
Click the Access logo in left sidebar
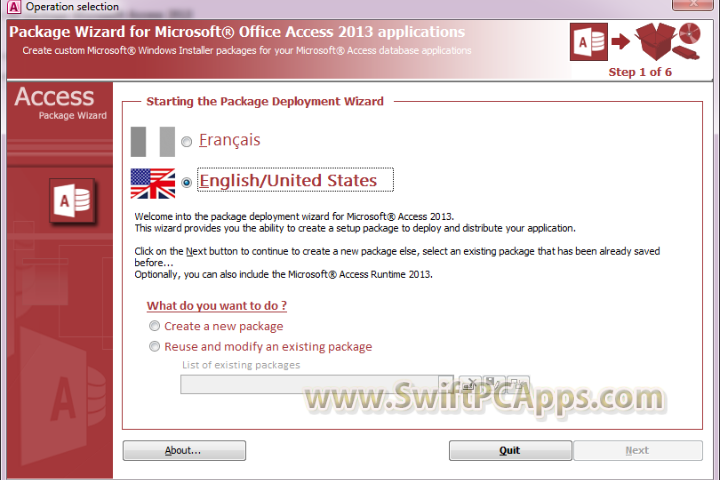73,202
